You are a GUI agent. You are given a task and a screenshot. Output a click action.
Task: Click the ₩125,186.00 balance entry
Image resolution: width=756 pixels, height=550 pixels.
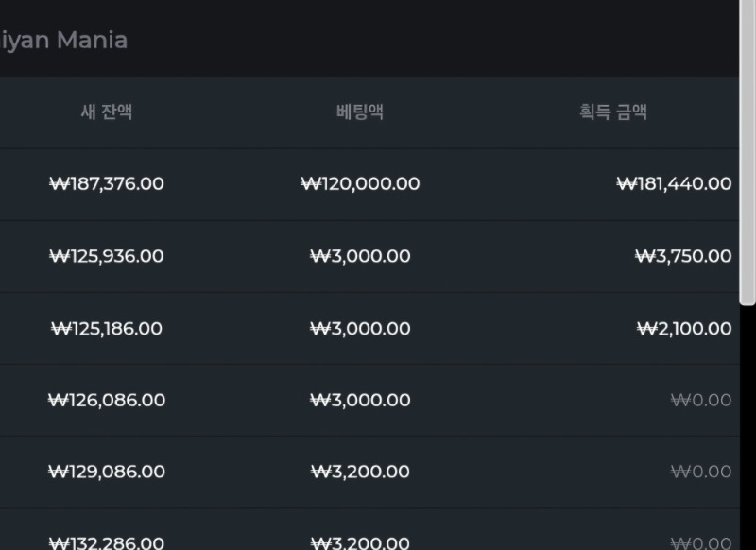pos(107,329)
